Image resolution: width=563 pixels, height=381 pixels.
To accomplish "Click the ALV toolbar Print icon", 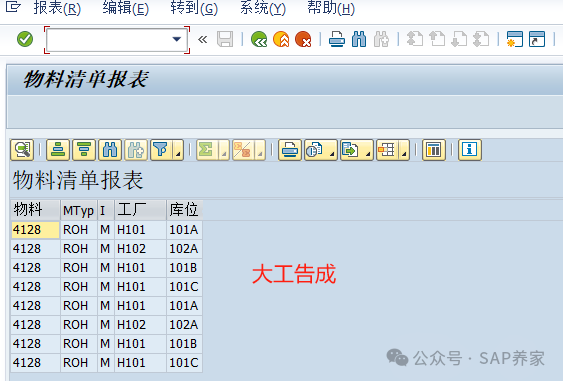I will click(290, 150).
